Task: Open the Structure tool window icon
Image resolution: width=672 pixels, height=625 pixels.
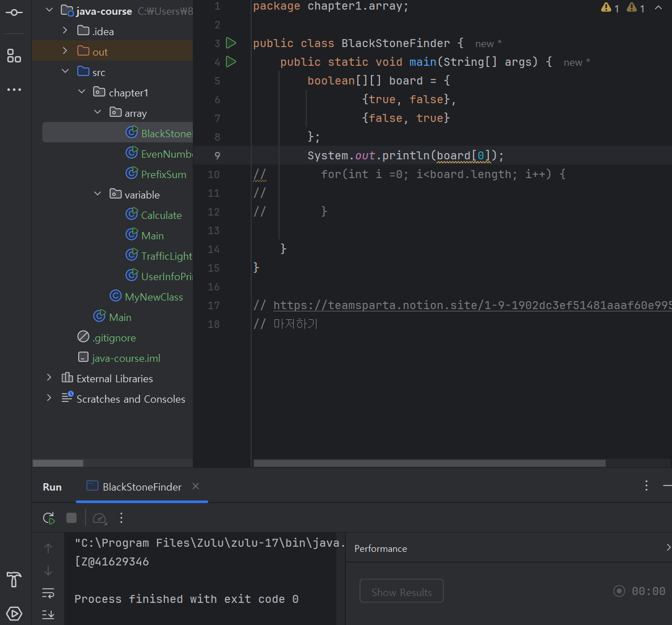Action: [14, 56]
